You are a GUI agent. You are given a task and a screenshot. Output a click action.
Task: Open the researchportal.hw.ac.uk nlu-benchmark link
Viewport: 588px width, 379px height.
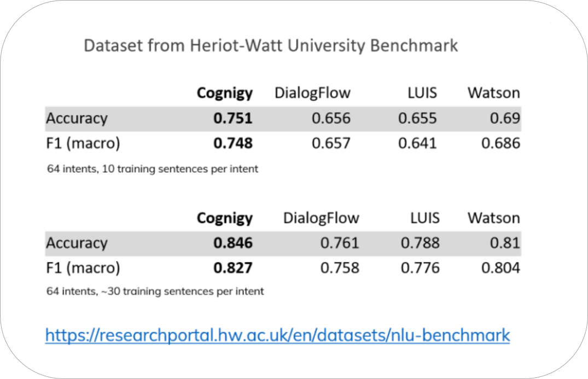(277, 334)
